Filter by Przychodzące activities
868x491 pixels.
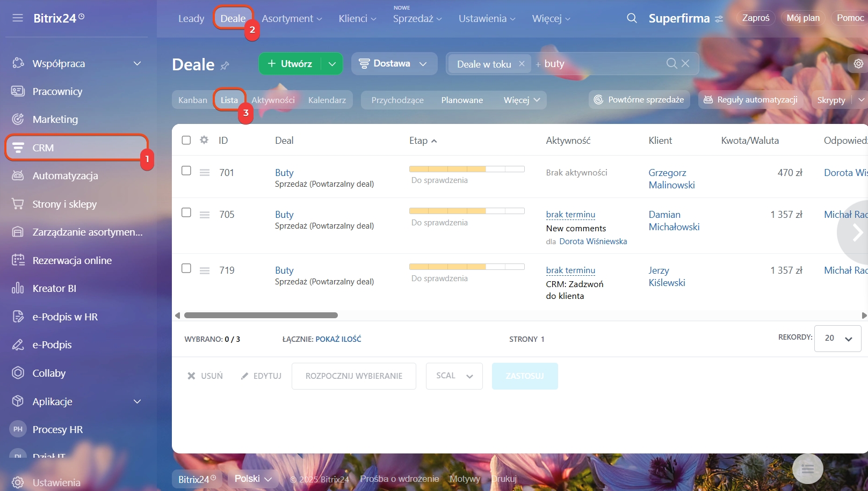[397, 100]
